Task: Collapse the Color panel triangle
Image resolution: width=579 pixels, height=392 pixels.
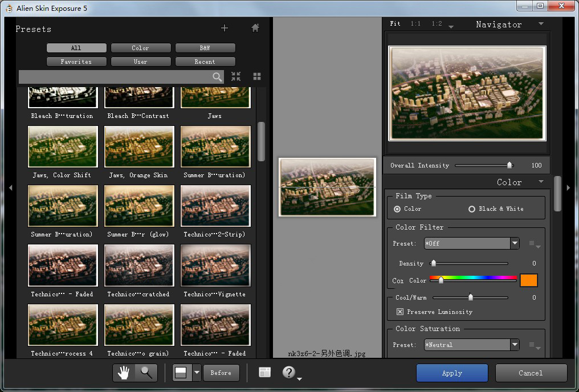Action: (541, 181)
